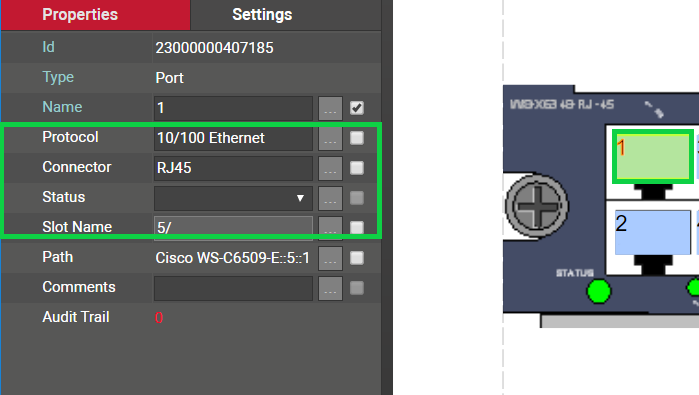The height and width of the screenshot is (395, 699).
Task: Open the ellipsis button next to Path
Action: [x=330, y=258]
